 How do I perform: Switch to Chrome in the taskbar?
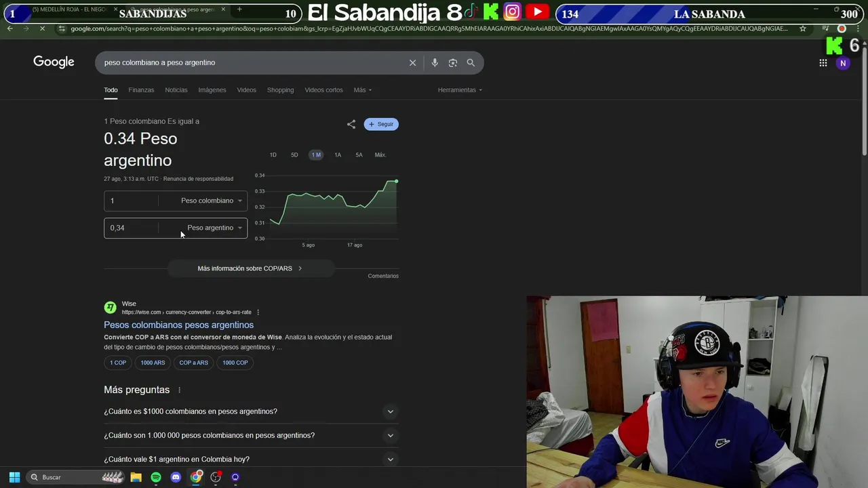[196, 477]
